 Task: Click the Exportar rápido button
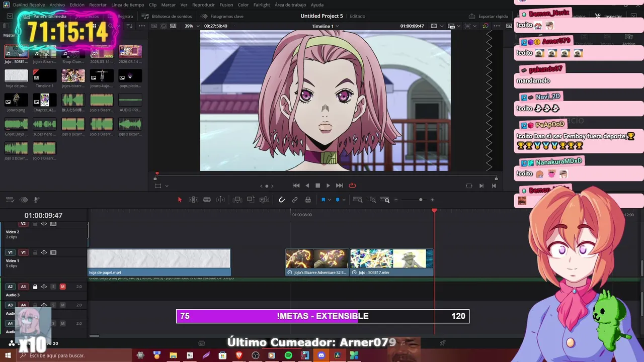tap(489, 16)
